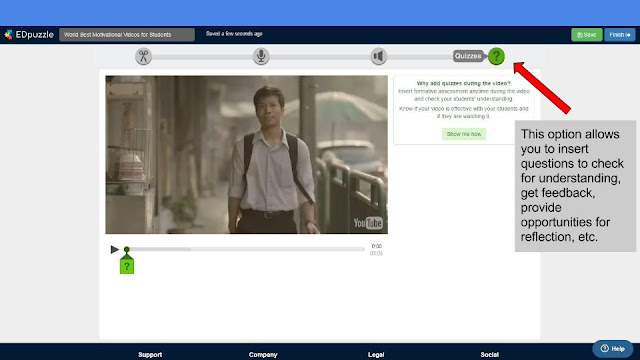Click 'Saved a few seconds ago' status text
This screenshot has width=640, height=360.
coord(234,34)
